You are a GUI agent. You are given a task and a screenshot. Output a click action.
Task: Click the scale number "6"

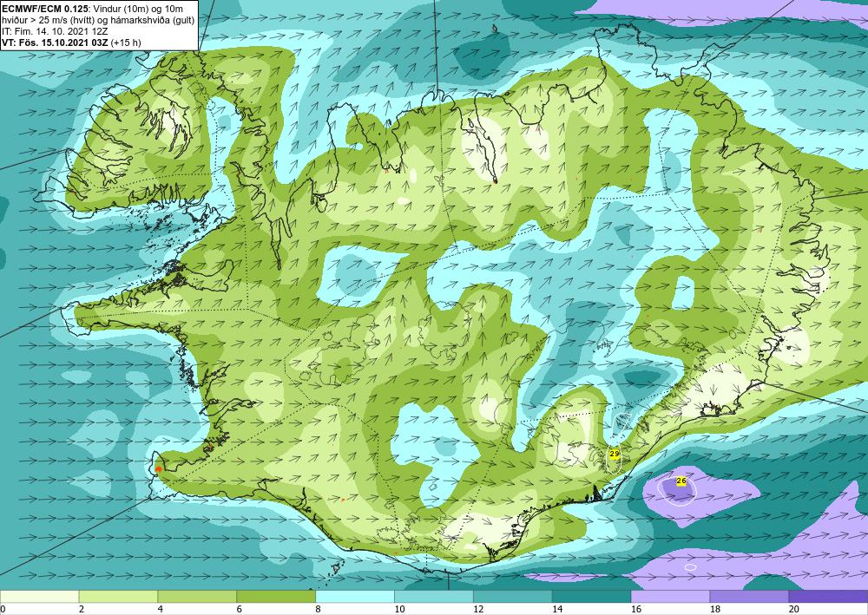coord(240,609)
